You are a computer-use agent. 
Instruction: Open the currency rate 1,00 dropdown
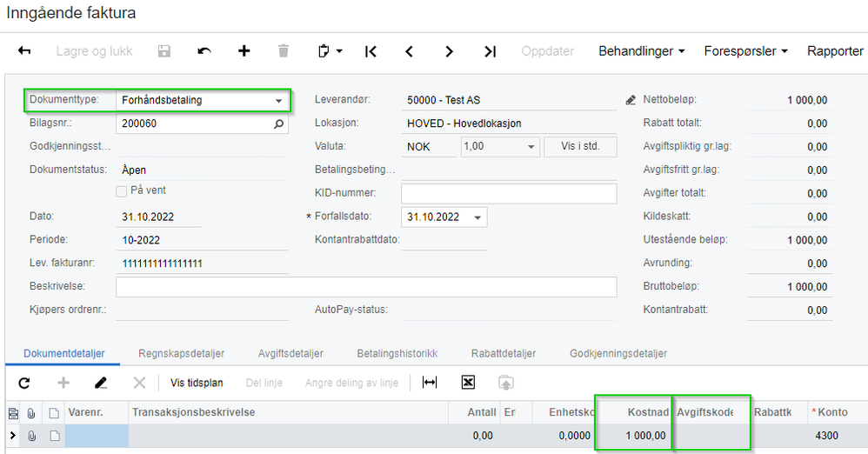click(x=531, y=147)
